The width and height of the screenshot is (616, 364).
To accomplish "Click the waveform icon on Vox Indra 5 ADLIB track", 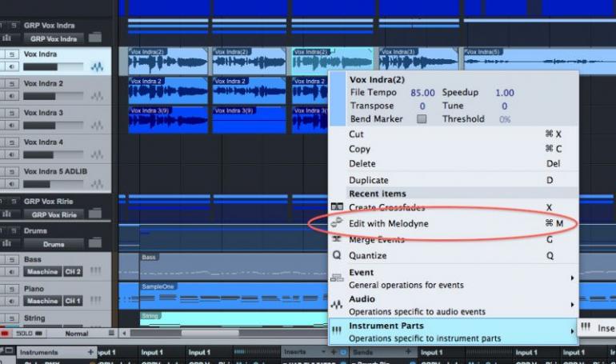I will click(97, 184).
